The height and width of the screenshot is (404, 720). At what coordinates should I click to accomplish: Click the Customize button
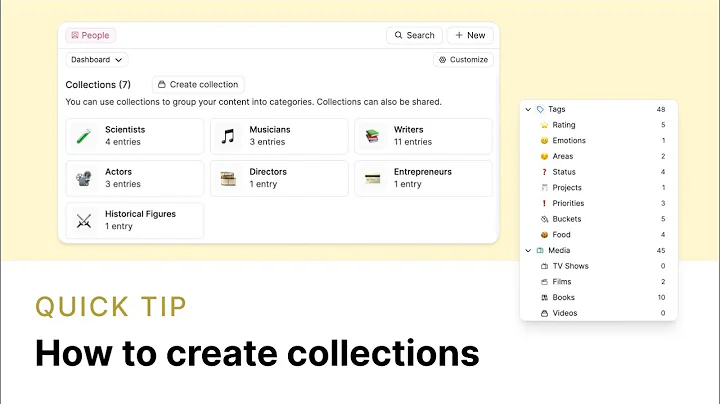point(463,60)
